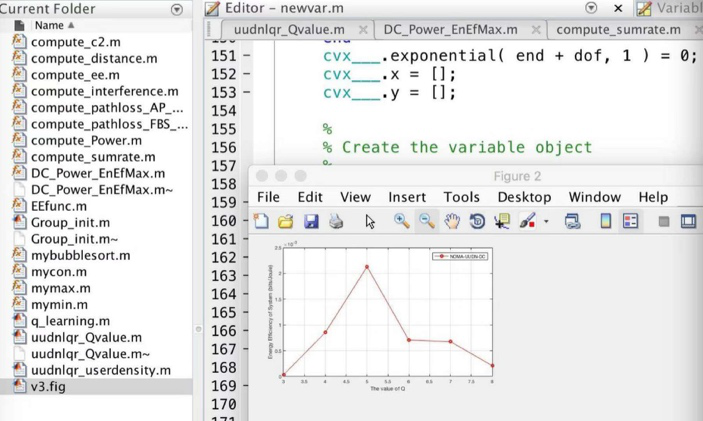
Task: Select q_learning.m in the Current Folder list
Action: click(x=70, y=321)
